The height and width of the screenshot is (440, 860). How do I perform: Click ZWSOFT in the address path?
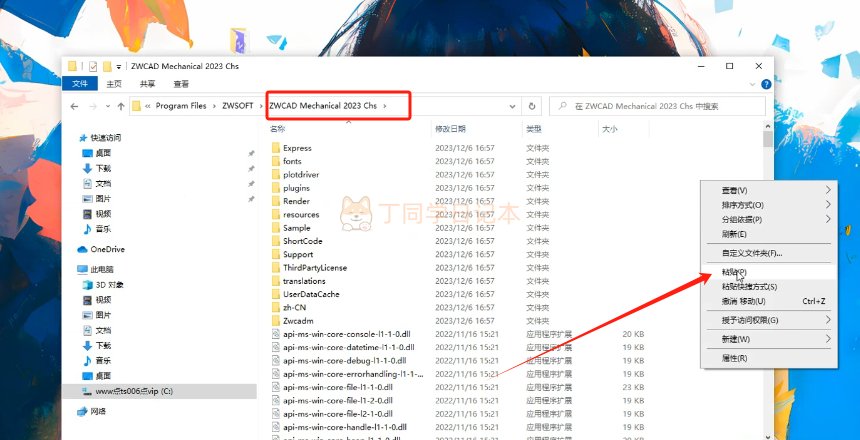(237, 106)
